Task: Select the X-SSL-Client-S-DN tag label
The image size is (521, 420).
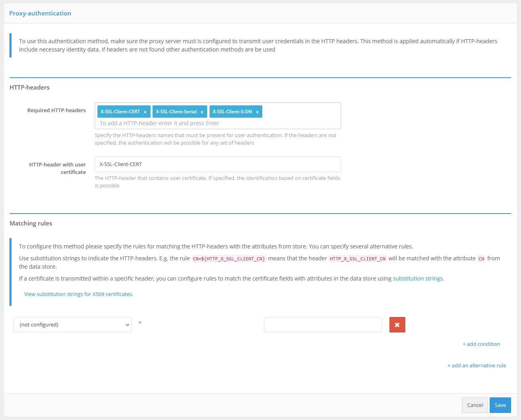Action: (x=232, y=112)
